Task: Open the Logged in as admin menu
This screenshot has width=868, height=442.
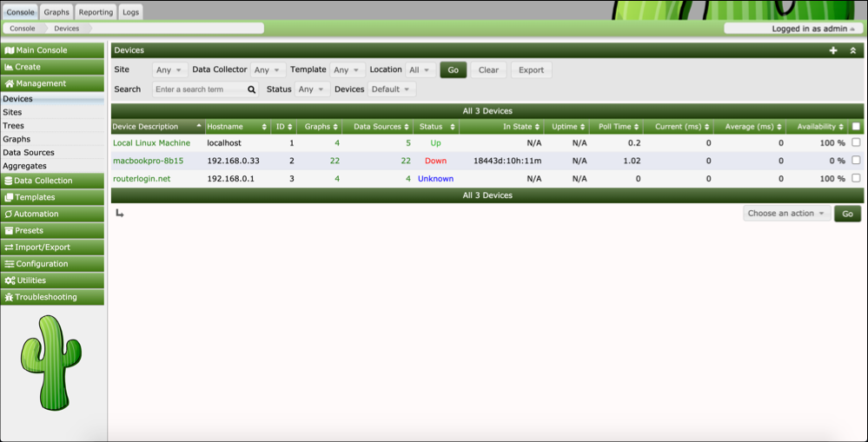Action: [x=793, y=28]
